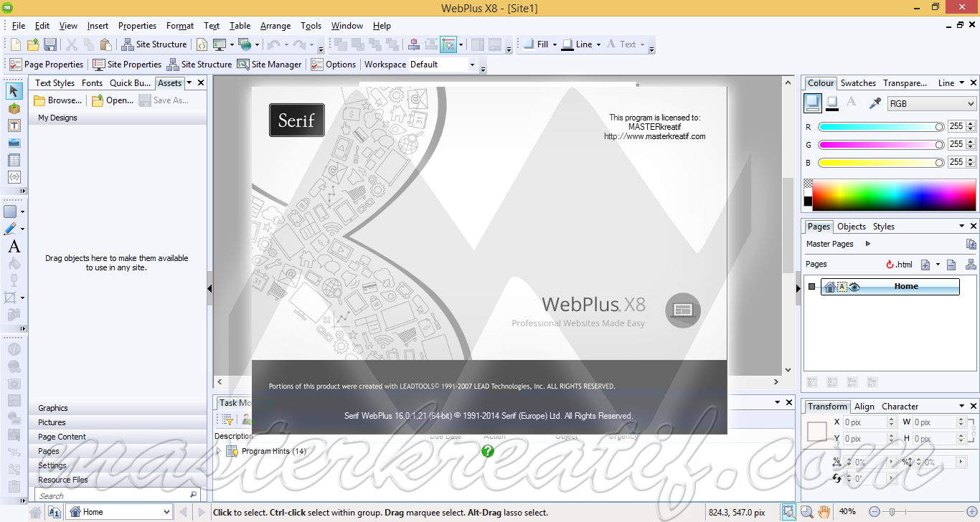Select the Picture insert tool
Image resolution: width=980 pixels, height=522 pixels.
tap(14, 143)
